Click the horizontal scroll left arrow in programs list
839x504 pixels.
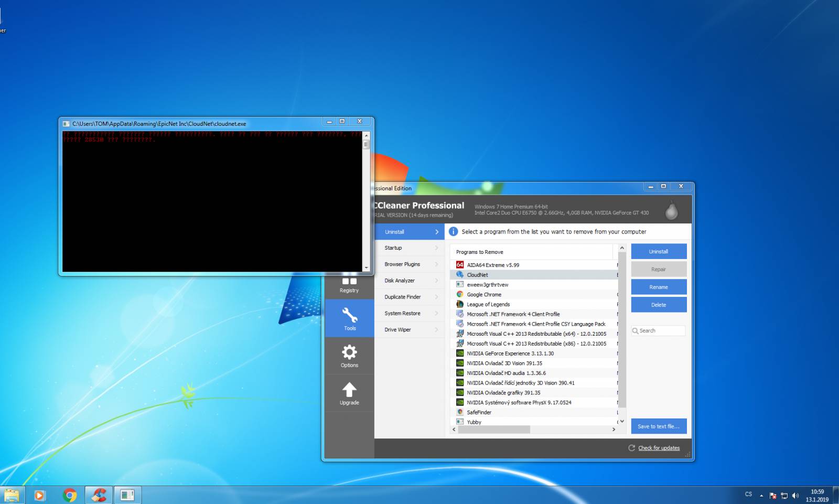point(454,430)
